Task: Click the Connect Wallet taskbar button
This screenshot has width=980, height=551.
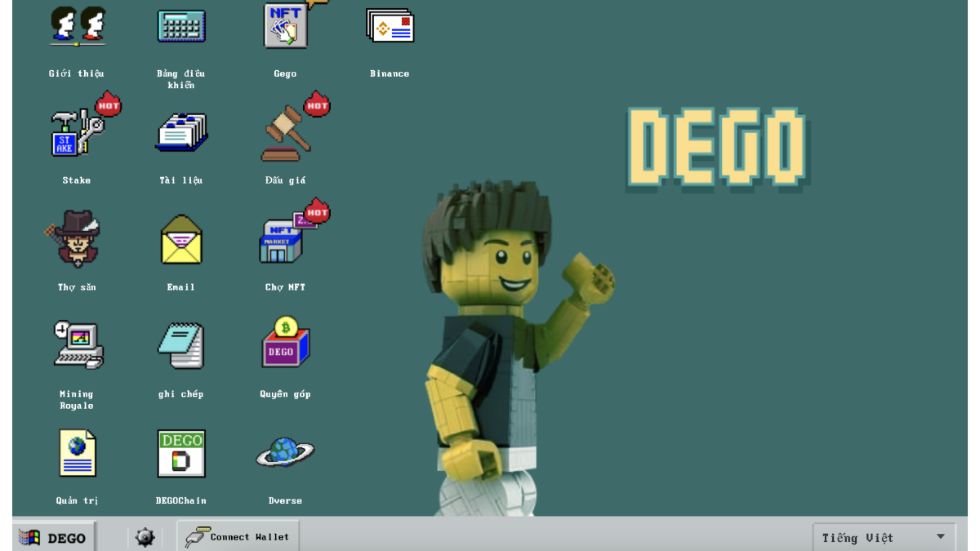Action: pyautogui.click(x=238, y=536)
